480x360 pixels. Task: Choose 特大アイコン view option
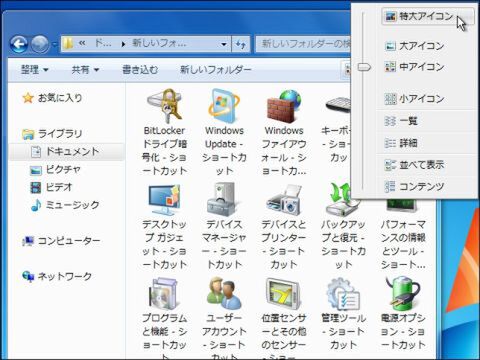tap(427, 16)
